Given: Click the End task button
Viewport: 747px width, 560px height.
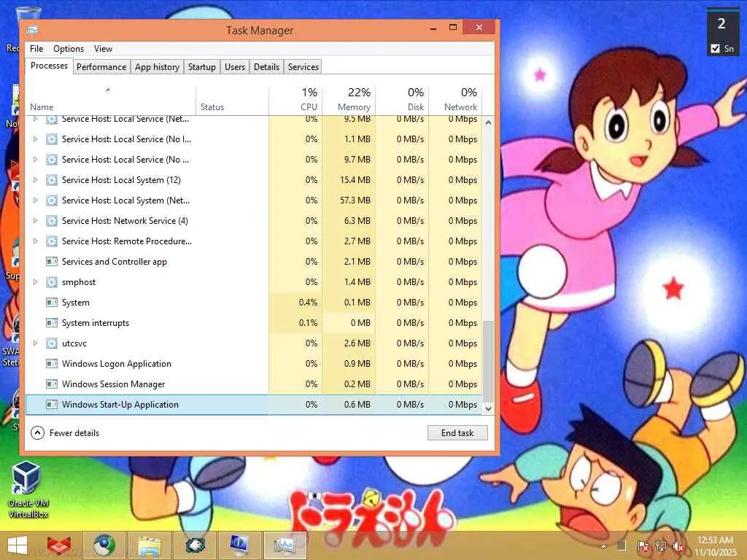Looking at the screenshot, I should point(457,433).
